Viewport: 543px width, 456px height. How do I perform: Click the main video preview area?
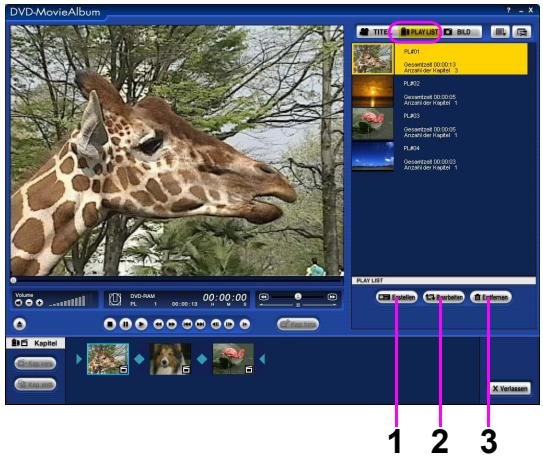(177, 151)
